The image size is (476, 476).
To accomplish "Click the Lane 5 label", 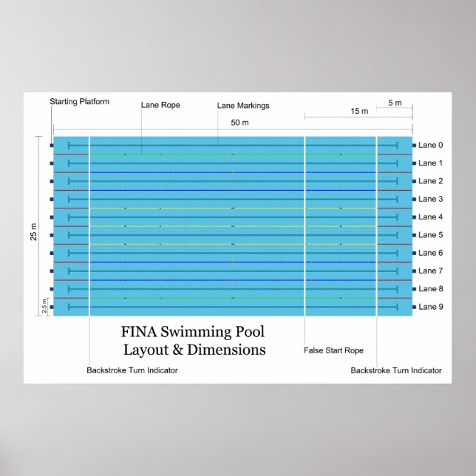I will click(x=431, y=235).
